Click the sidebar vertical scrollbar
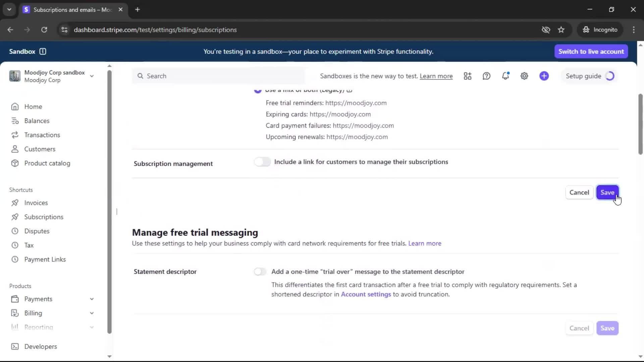Screen dimensions: 644x362 coord(109,201)
